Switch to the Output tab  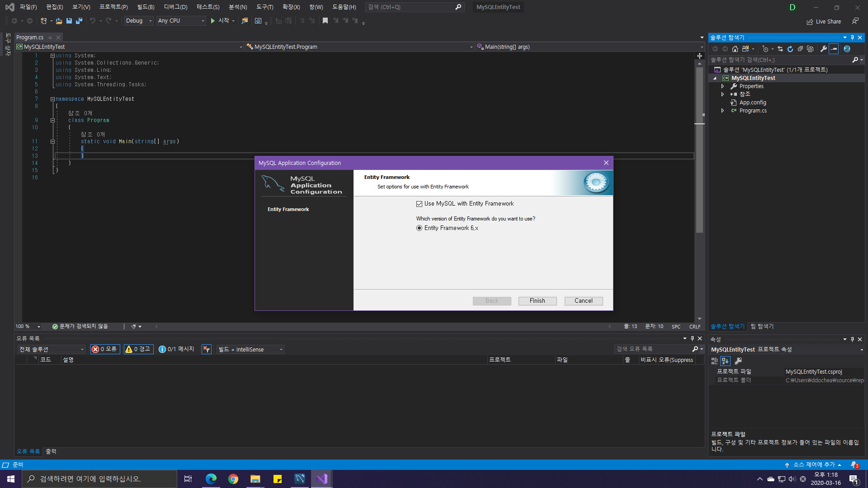point(51,451)
